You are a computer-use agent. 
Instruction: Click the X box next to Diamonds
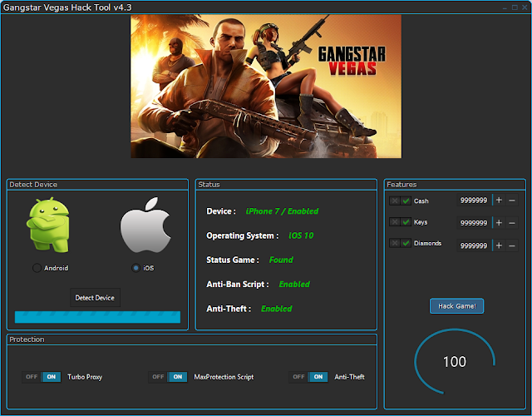pos(395,243)
